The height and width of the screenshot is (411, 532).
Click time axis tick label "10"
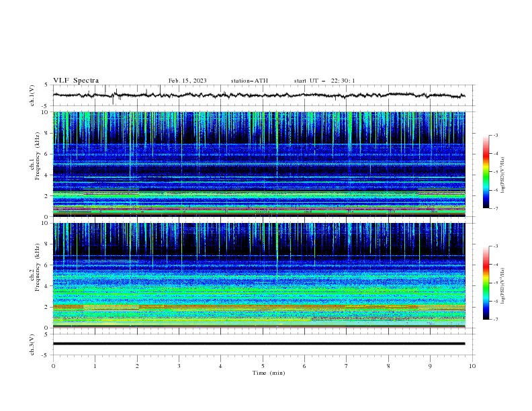tap(472, 366)
